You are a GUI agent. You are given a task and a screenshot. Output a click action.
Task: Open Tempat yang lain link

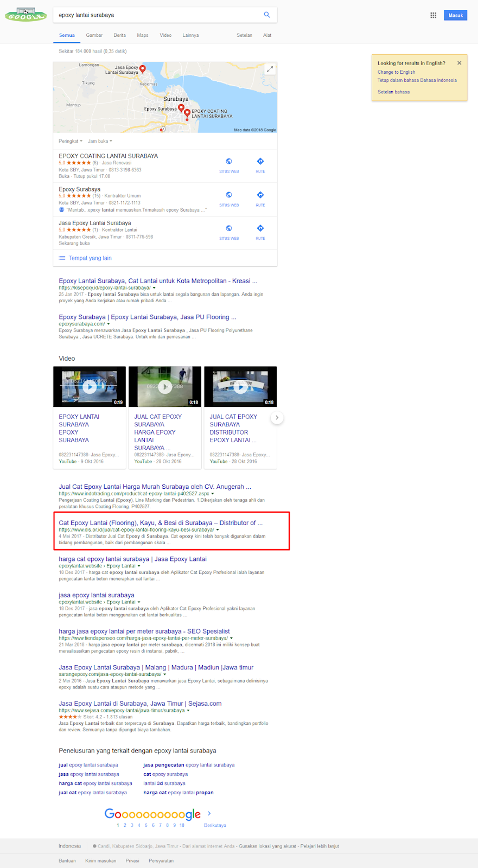click(x=90, y=258)
